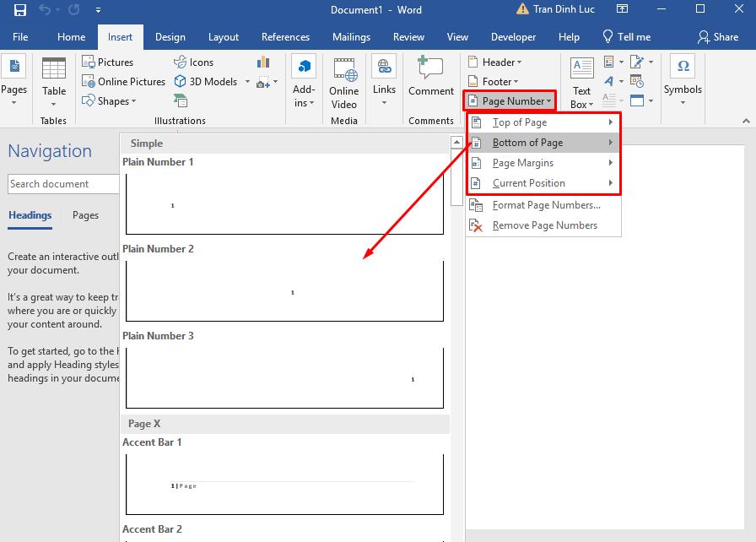Click the Comment icon
This screenshot has height=542, width=756.
(x=430, y=78)
